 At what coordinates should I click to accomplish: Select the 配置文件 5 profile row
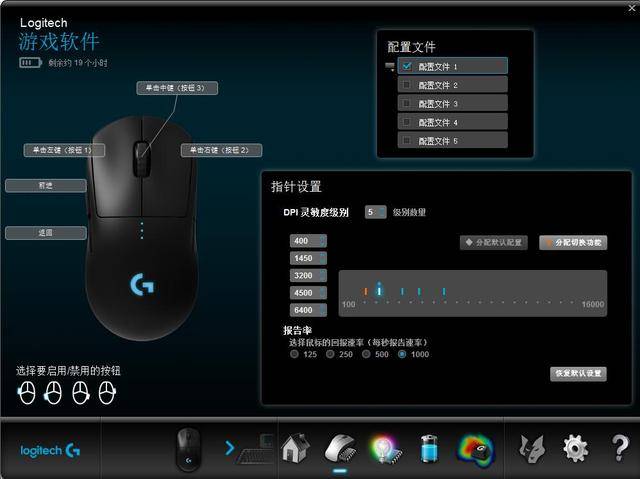coord(453,140)
